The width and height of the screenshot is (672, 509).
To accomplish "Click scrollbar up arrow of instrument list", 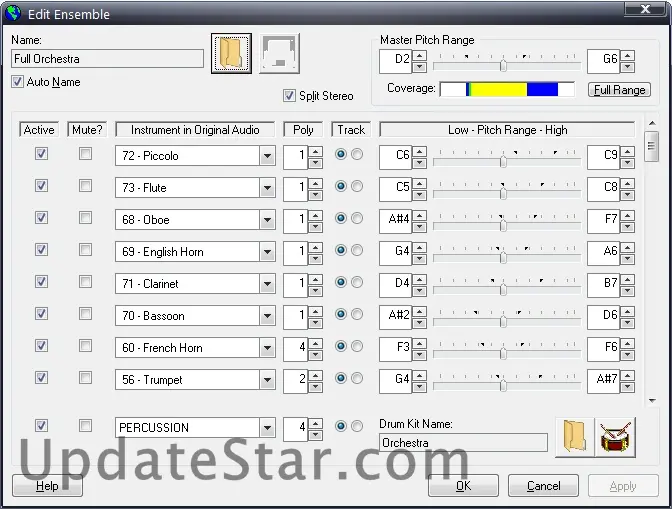I will (652, 123).
